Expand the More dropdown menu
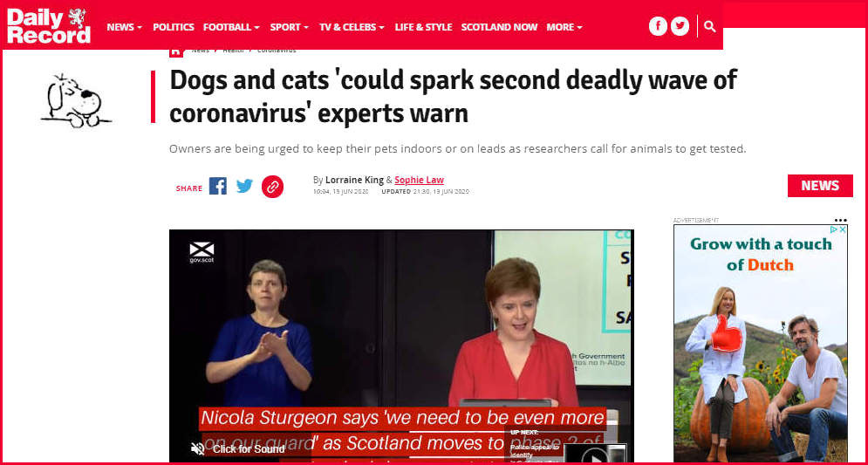This screenshot has height=465, width=868. pos(564,26)
